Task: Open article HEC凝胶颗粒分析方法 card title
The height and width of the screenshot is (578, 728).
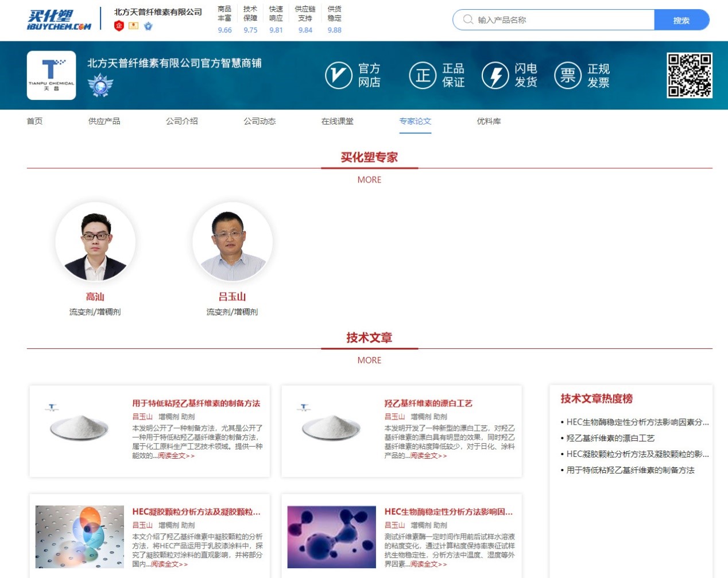Action: pos(196,512)
